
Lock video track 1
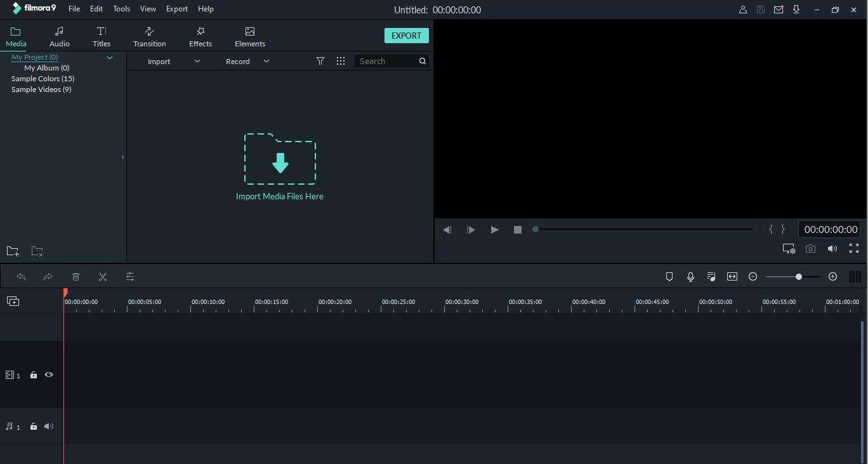pos(34,375)
